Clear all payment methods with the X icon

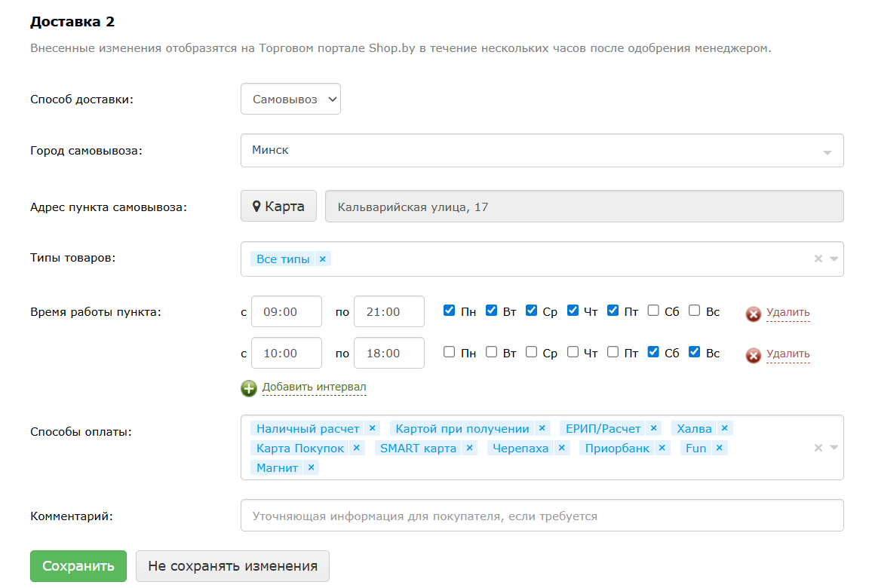tap(818, 448)
